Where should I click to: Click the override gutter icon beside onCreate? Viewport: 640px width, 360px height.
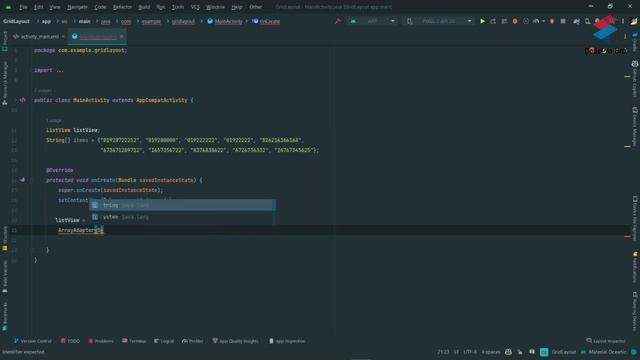click(22, 180)
